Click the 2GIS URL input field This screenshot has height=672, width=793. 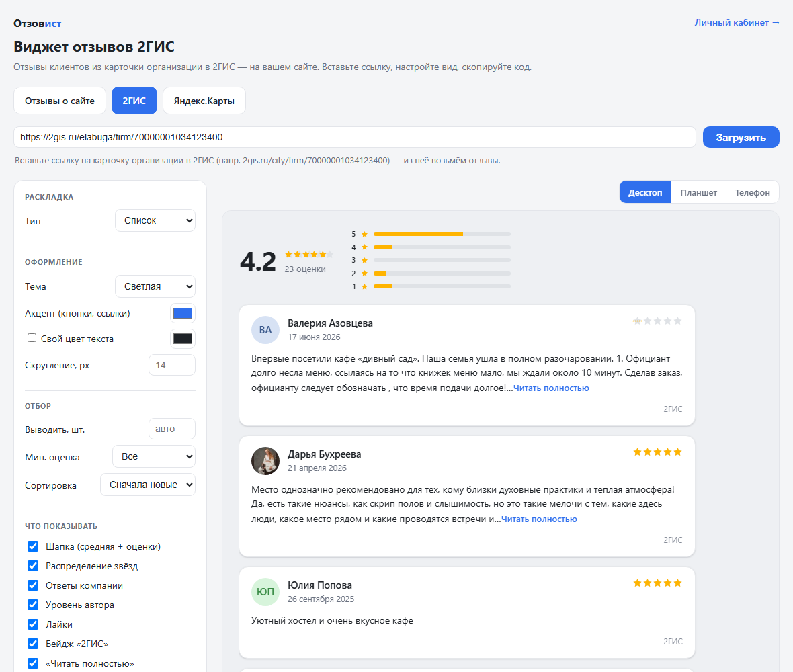[355, 137]
